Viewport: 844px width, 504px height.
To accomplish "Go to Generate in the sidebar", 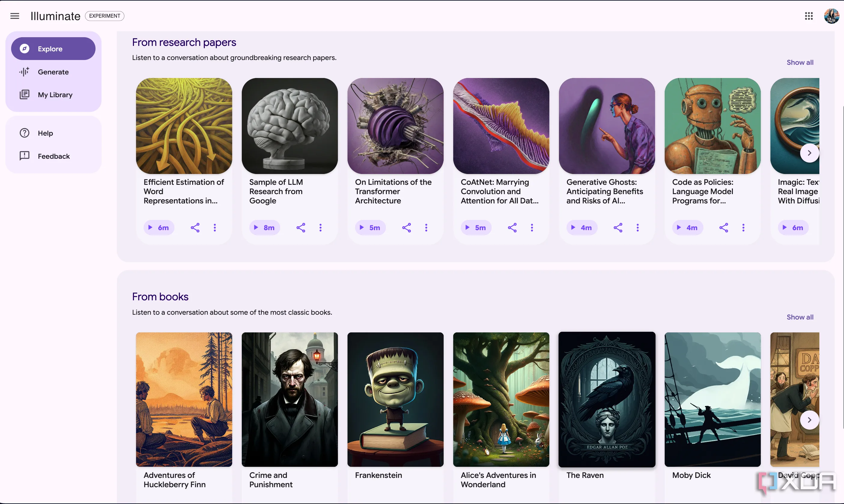I will (x=53, y=72).
